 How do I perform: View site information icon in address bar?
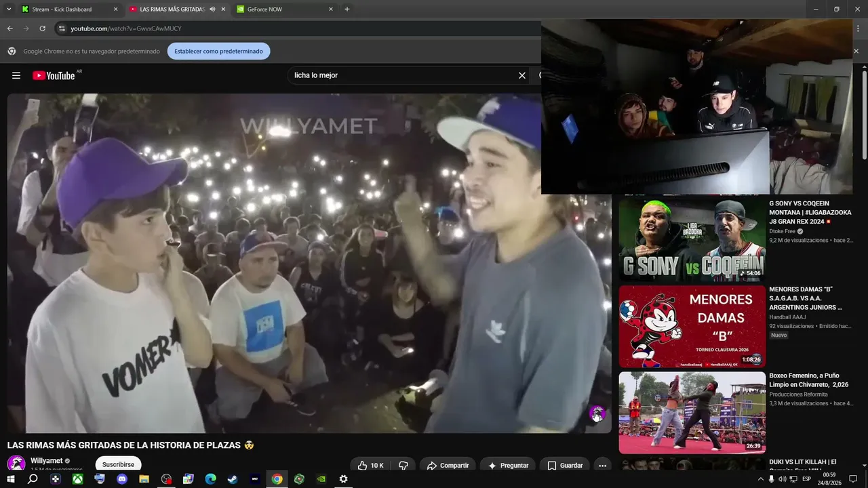[x=62, y=28]
